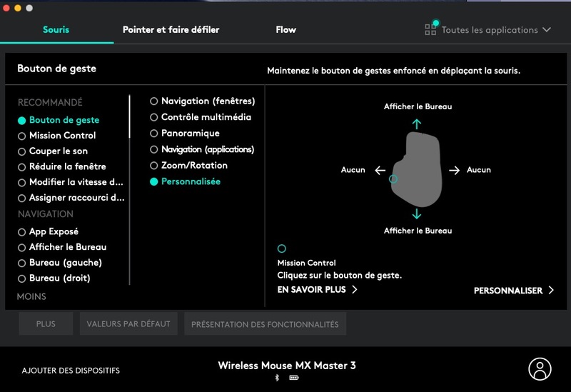571x392 pixels.
Task: Select Couper le son option
Action: coord(53,151)
